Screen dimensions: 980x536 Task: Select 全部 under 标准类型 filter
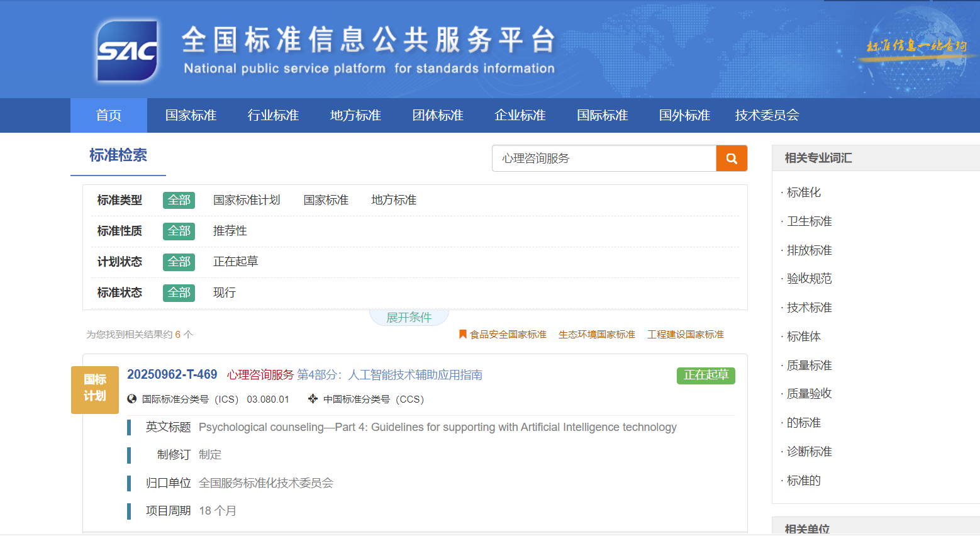[x=179, y=200]
